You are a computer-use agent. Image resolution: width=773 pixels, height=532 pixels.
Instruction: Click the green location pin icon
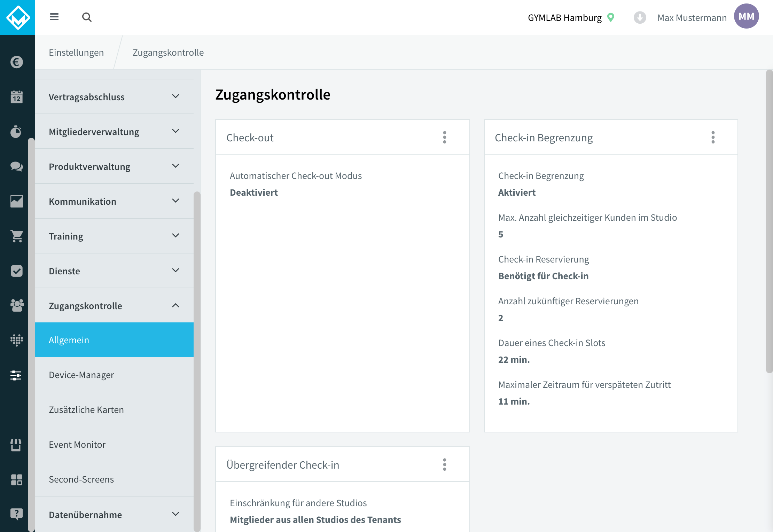click(611, 17)
